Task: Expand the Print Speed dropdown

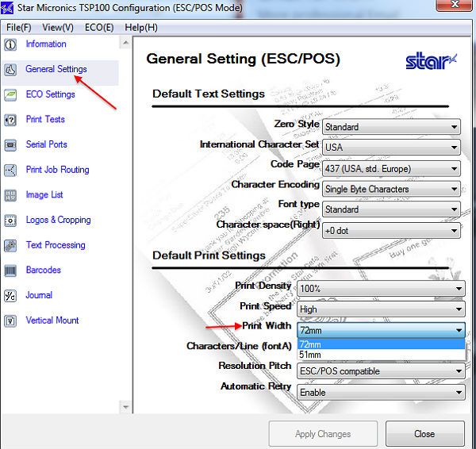Action: click(x=381, y=309)
